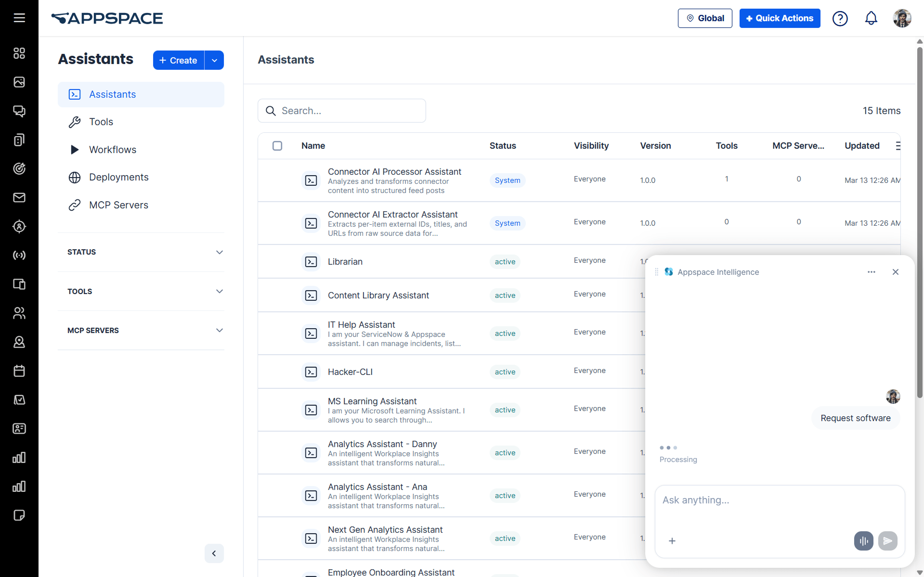
Task: Open the calendar icon in left sidebar
Action: pyautogui.click(x=19, y=371)
